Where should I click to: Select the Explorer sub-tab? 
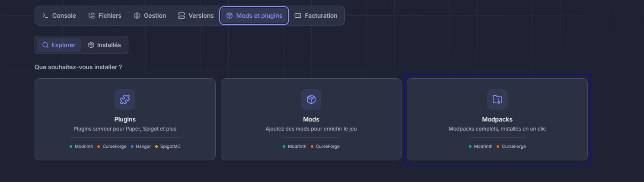point(59,45)
